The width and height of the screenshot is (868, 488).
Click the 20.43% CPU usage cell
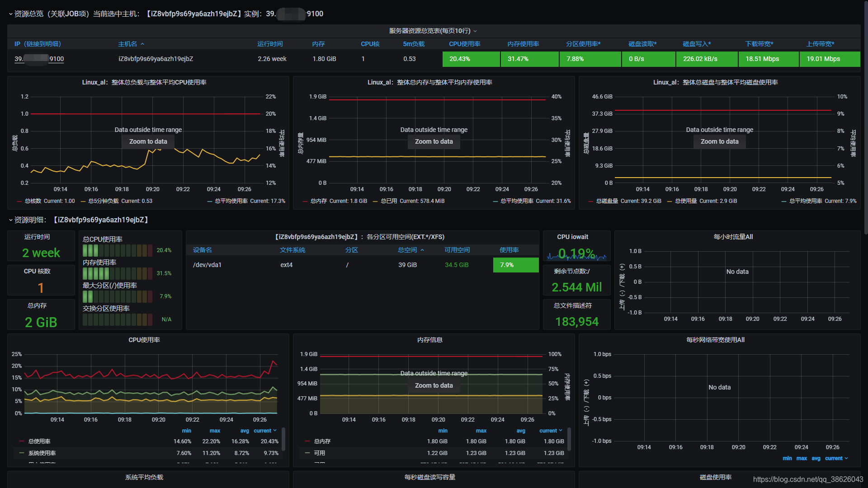pyautogui.click(x=471, y=59)
